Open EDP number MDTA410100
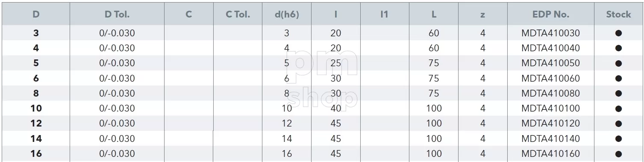The height and width of the screenshot is (162, 644). click(550, 109)
